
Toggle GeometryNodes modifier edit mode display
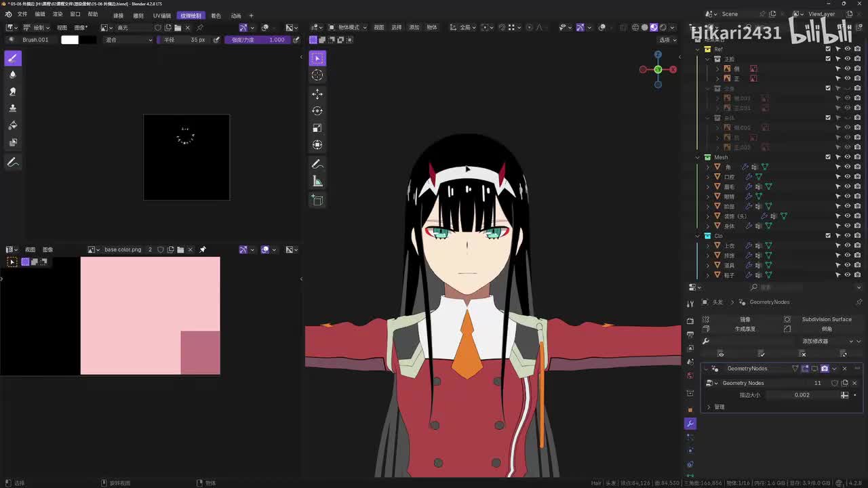pyautogui.click(x=805, y=369)
